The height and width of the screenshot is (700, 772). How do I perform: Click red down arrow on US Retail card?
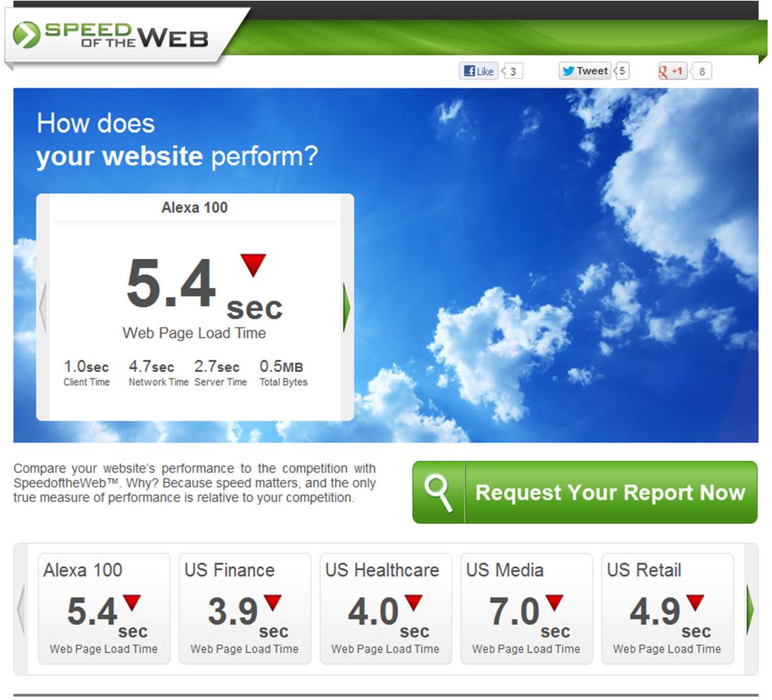pyautogui.click(x=695, y=602)
